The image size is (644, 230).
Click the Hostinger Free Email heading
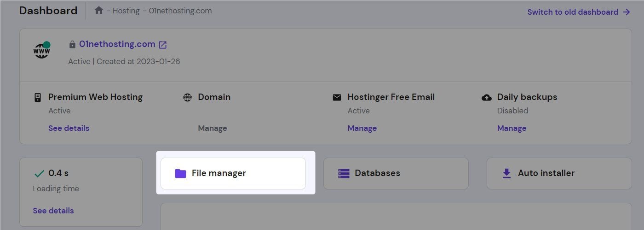point(391,97)
